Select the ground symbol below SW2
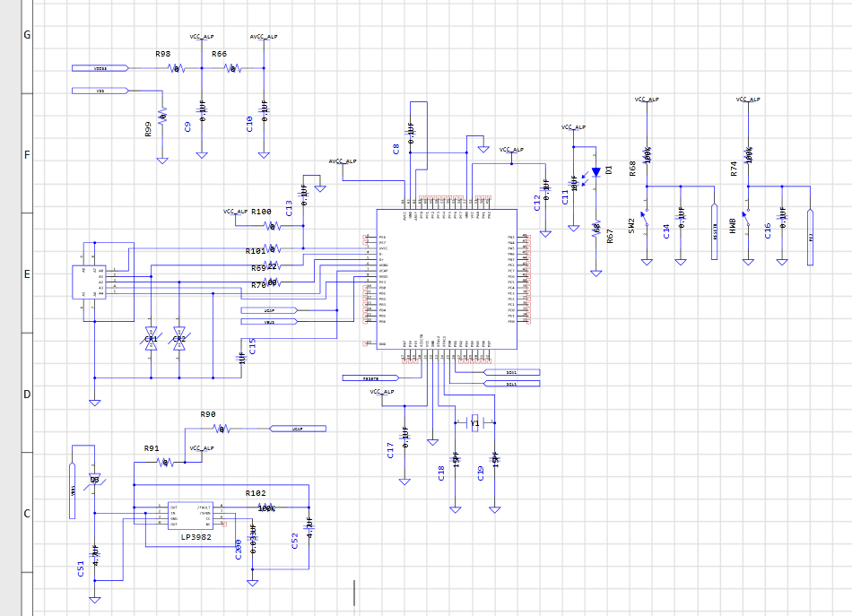 tap(648, 262)
